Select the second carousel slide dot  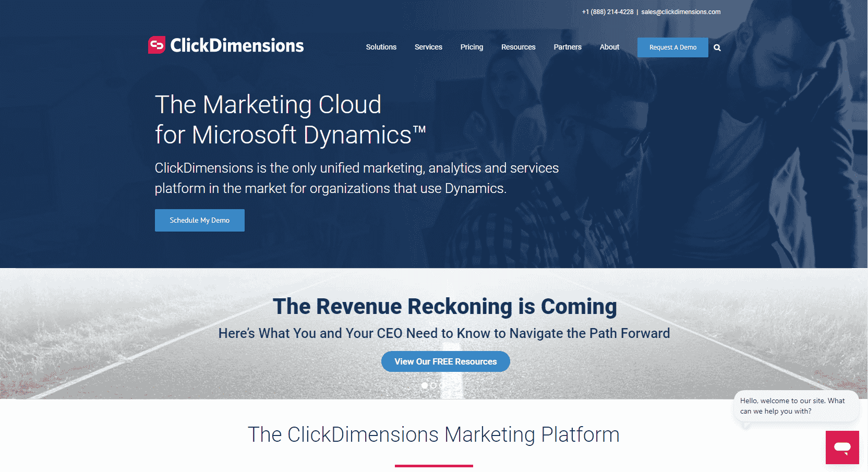coord(433,385)
